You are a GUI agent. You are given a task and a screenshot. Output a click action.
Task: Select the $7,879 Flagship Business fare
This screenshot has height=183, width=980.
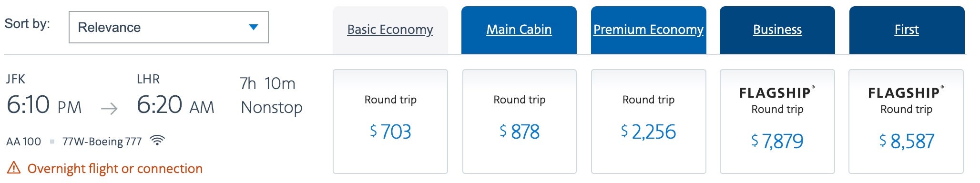[777, 122]
